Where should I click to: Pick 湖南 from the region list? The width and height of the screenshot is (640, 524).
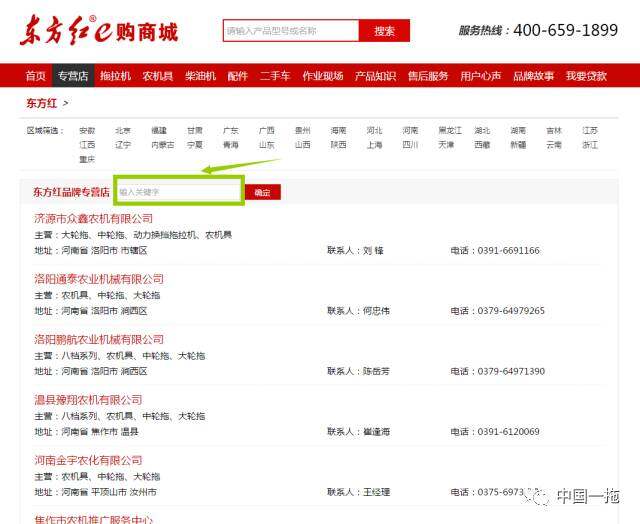click(x=518, y=131)
